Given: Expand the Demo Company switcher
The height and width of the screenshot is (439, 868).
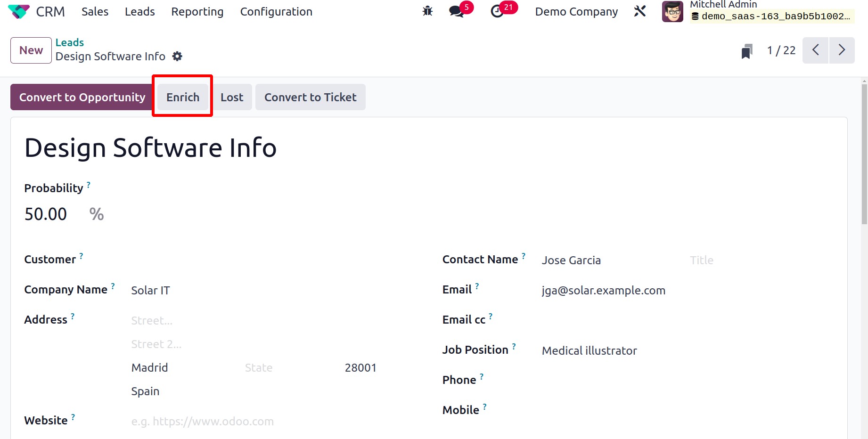Looking at the screenshot, I should (576, 12).
